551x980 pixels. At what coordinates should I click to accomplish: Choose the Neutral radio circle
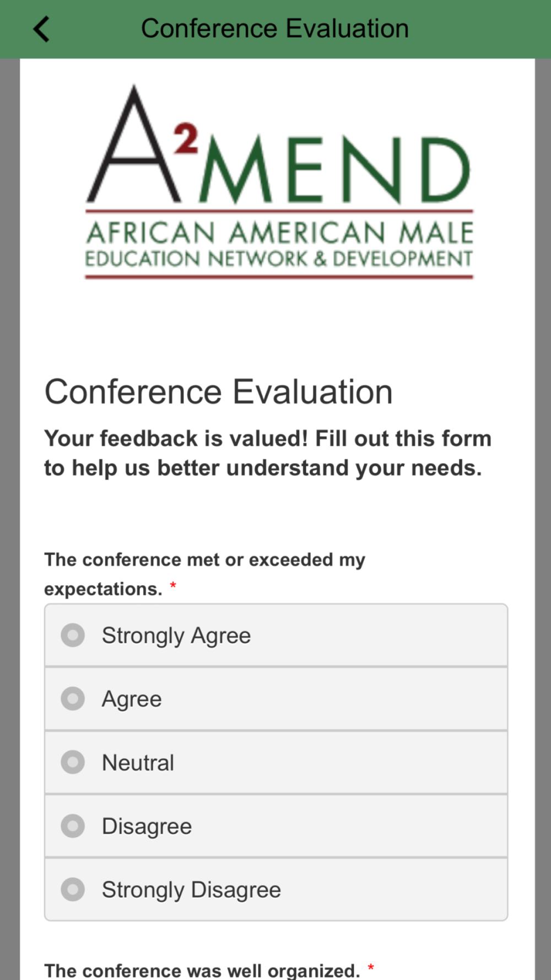(x=73, y=762)
